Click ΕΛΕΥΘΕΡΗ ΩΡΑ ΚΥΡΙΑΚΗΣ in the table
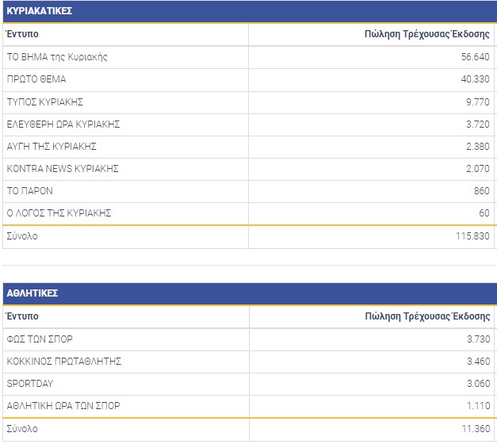 (x=63, y=124)
